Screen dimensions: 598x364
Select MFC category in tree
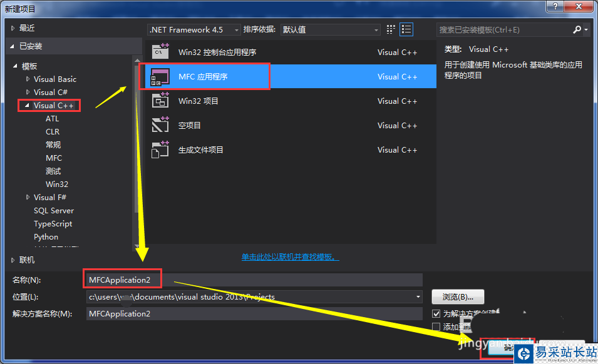[x=54, y=158]
